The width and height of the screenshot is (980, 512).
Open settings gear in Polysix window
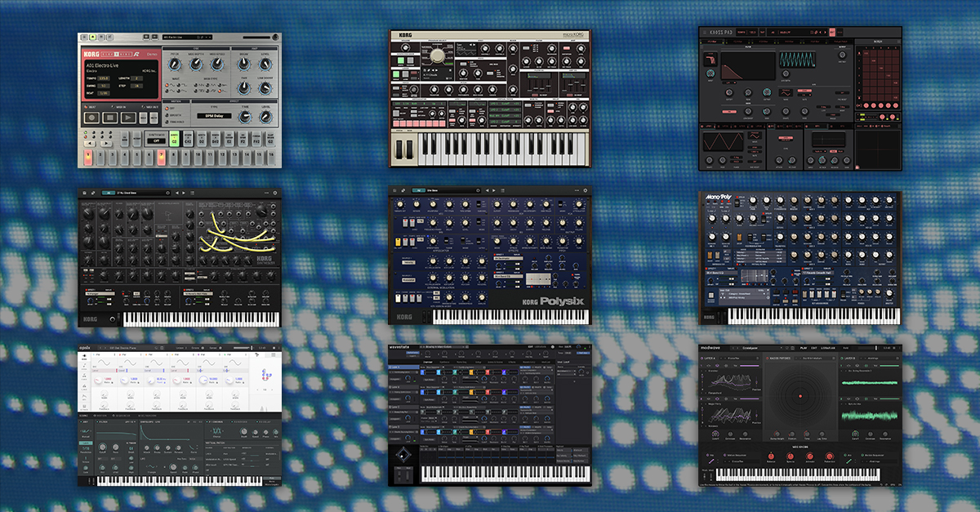coord(585,190)
